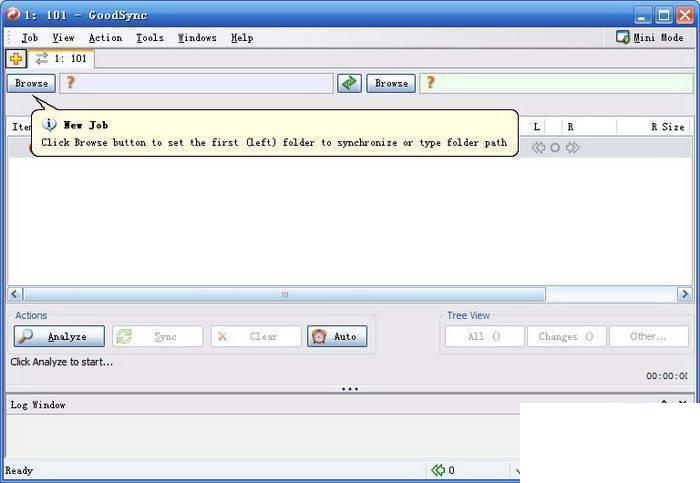700x483 pixels.
Task: Select the All tree view filter
Action: click(484, 336)
